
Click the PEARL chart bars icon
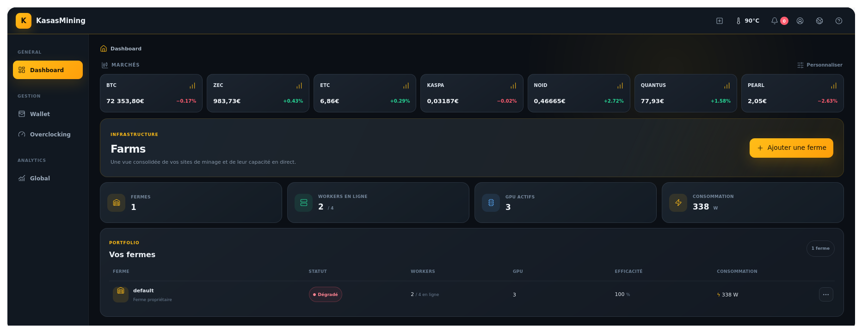click(834, 86)
